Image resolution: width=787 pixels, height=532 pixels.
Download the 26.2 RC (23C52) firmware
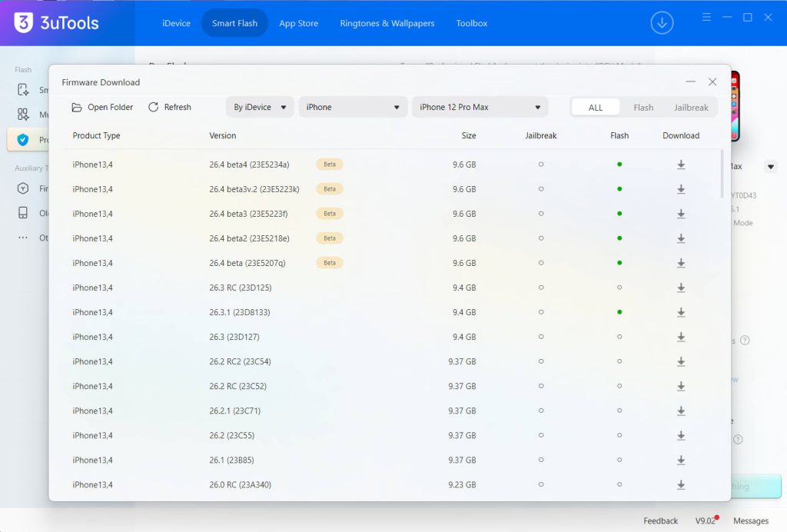point(681,386)
